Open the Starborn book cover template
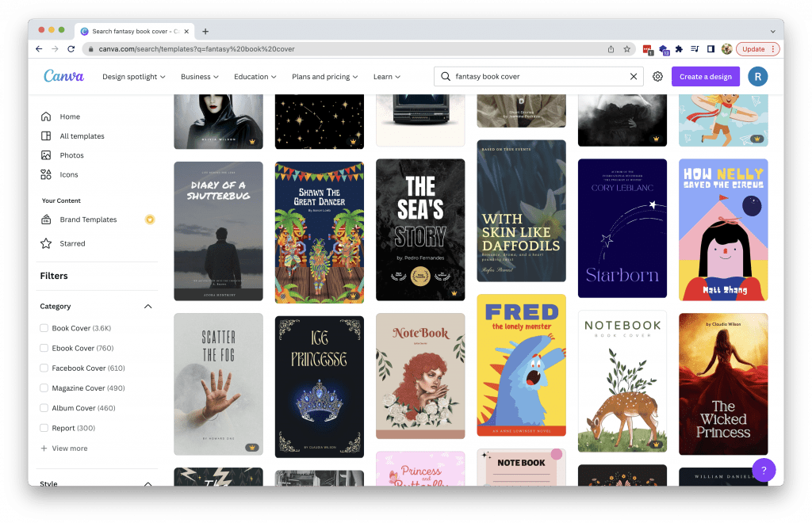 pyautogui.click(x=622, y=228)
